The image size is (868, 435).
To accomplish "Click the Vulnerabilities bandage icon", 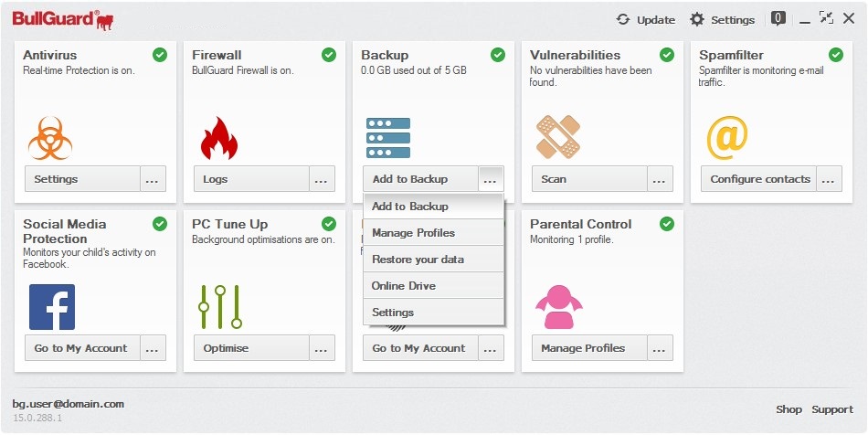I will [x=557, y=137].
